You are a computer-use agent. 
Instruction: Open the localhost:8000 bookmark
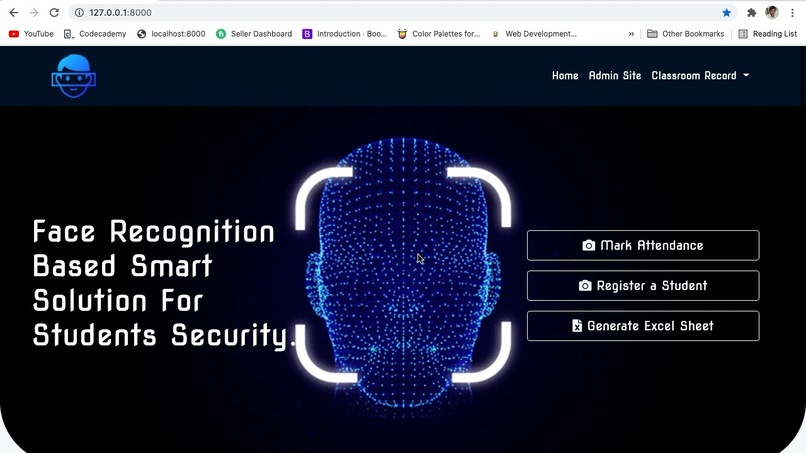pyautogui.click(x=171, y=34)
